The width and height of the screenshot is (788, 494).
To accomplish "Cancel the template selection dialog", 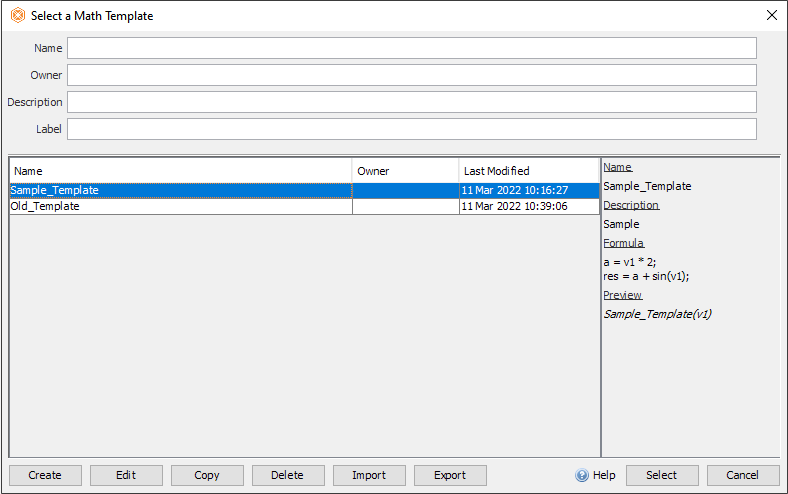I will [x=743, y=475].
